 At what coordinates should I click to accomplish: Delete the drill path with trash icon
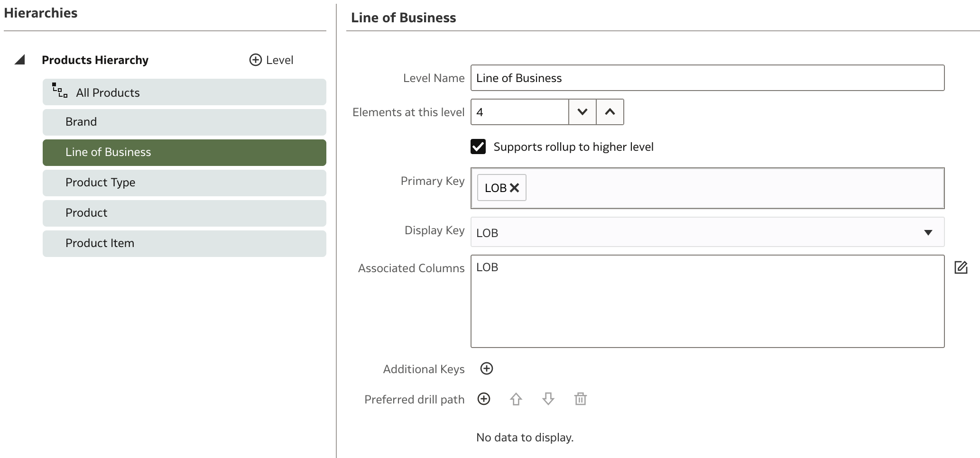coord(581,399)
